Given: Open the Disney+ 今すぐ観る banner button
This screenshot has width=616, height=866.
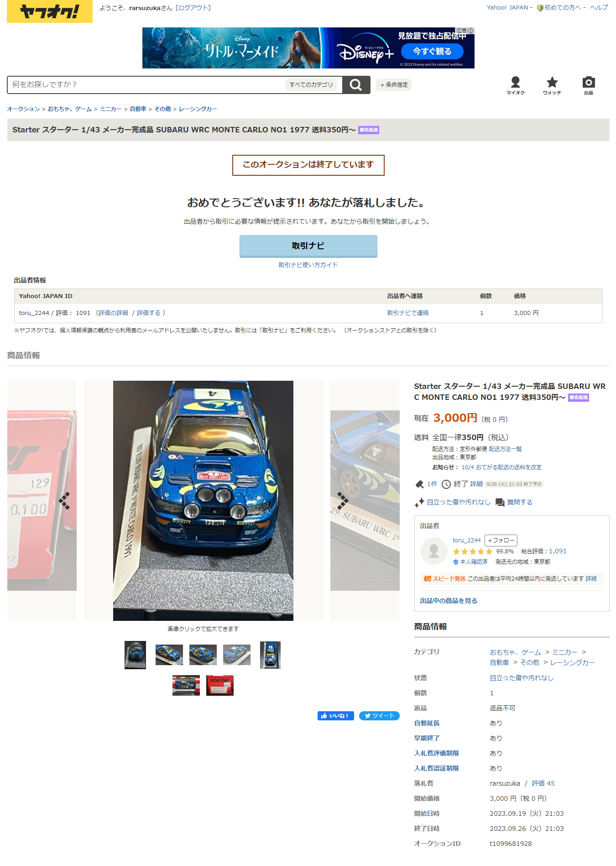Looking at the screenshot, I should pyautogui.click(x=432, y=51).
